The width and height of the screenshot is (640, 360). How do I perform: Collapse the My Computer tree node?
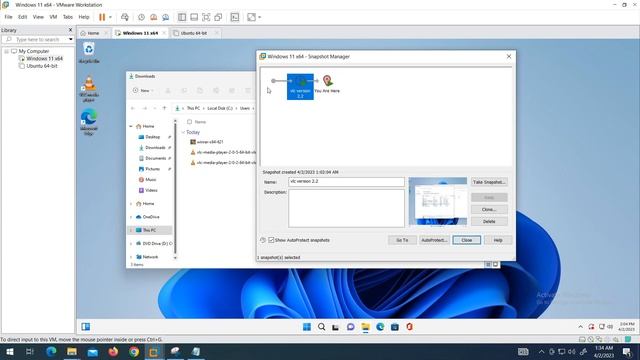pyautogui.click(x=7, y=51)
